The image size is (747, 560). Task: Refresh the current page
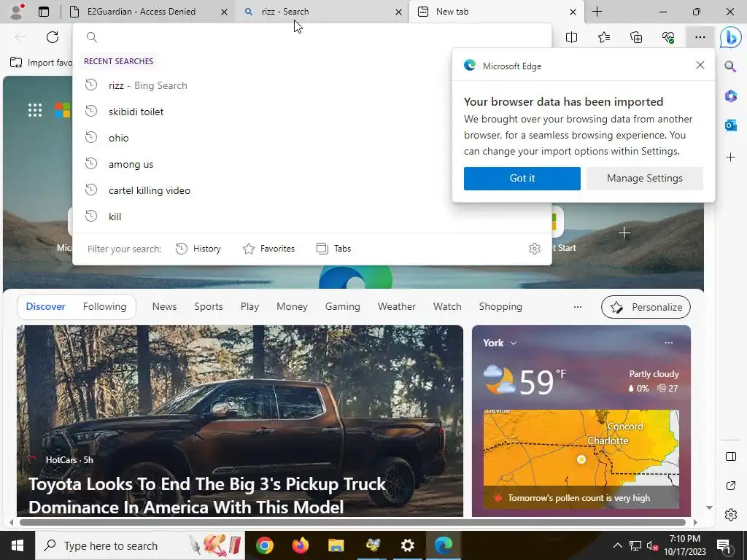53,37
